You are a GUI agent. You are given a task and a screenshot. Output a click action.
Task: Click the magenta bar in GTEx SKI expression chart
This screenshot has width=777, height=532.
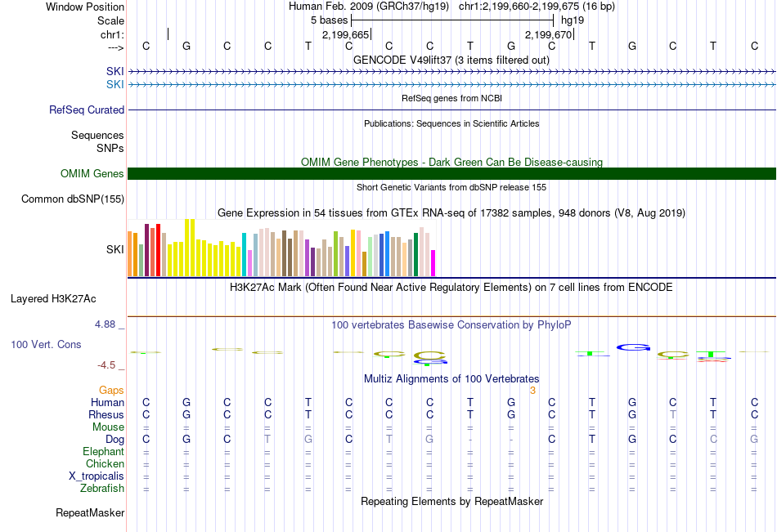433,263
